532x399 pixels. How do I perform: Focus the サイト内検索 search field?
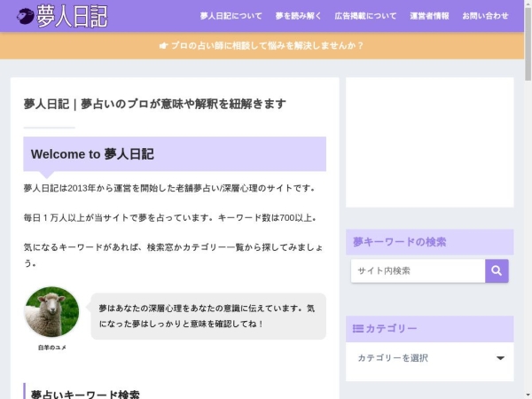point(418,270)
